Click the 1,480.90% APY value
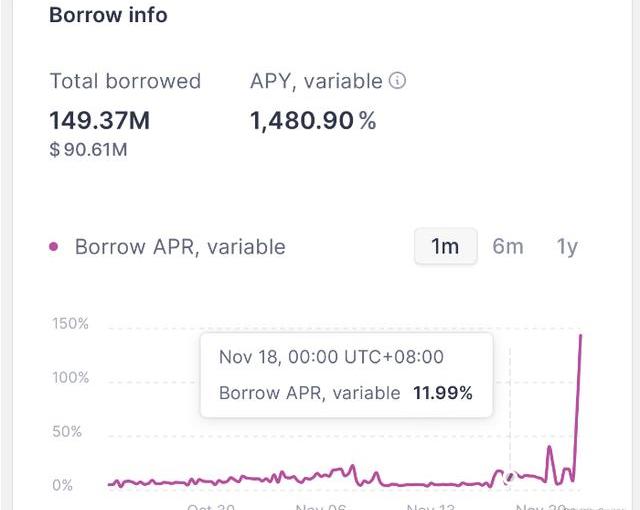 313,121
